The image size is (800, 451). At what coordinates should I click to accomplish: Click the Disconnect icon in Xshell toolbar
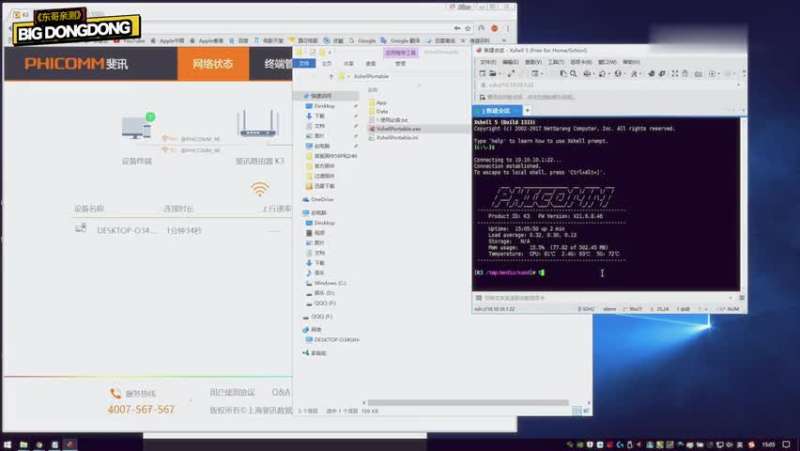point(511,74)
